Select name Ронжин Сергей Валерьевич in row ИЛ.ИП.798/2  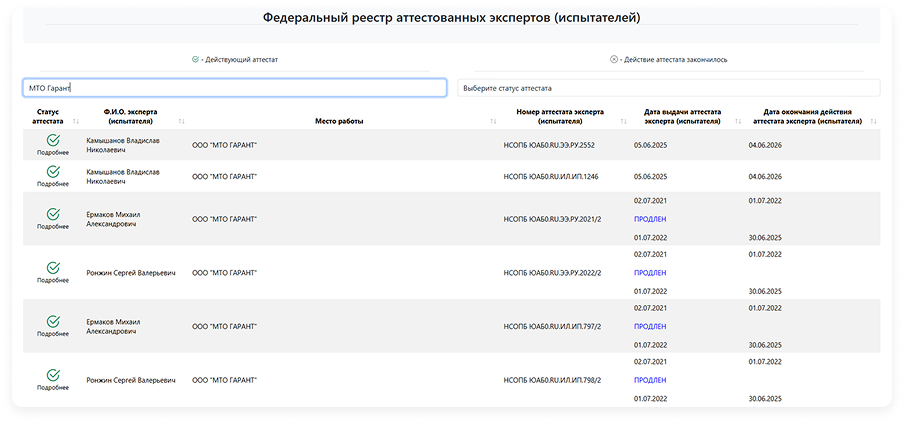[x=131, y=380]
